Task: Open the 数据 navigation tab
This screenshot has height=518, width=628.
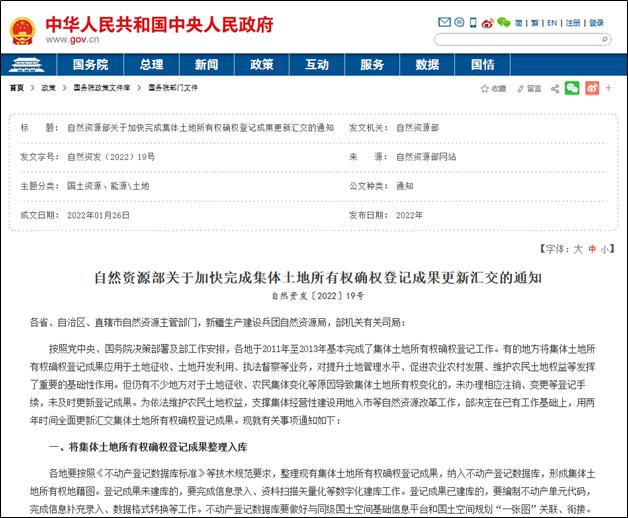Action: [x=427, y=64]
